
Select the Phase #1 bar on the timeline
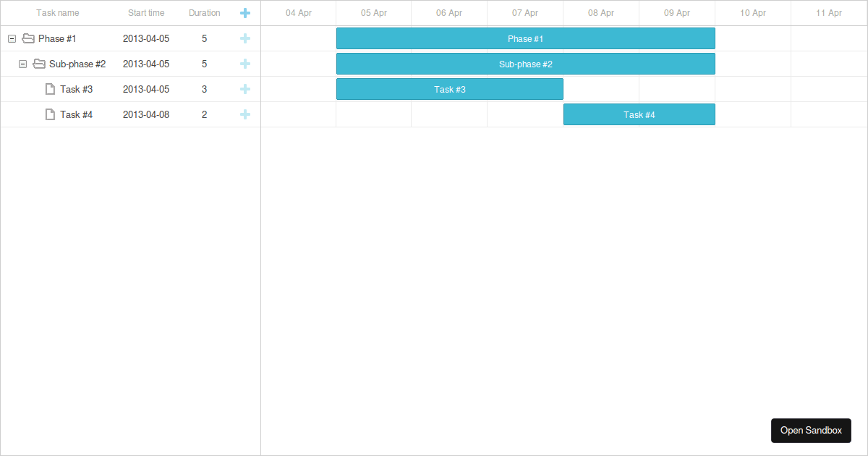(526, 38)
